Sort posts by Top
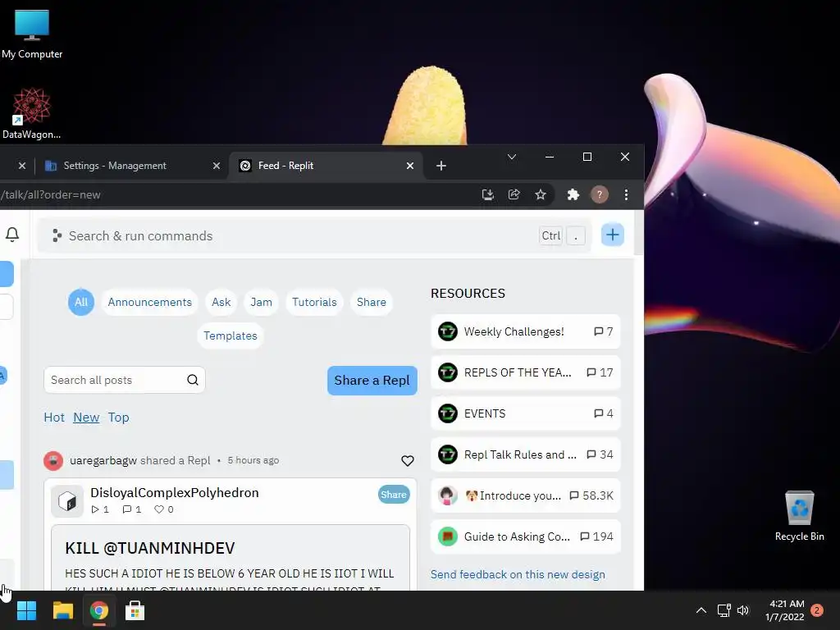The height and width of the screenshot is (630, 840). point(118,418)
